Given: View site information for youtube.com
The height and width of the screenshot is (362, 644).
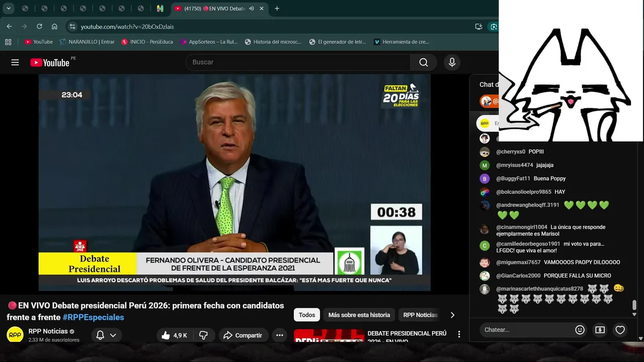Looking at the screenshot, I should click(72, 27).
